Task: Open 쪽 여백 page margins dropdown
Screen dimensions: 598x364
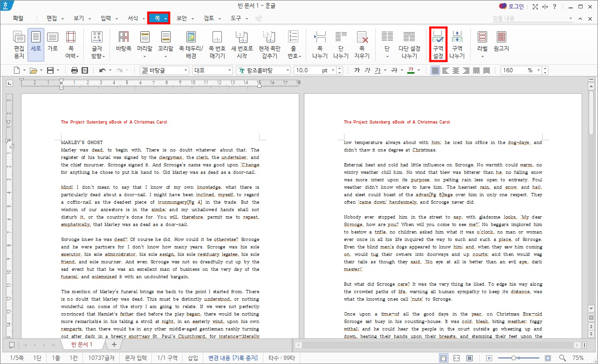Action: tap(71, 44)
